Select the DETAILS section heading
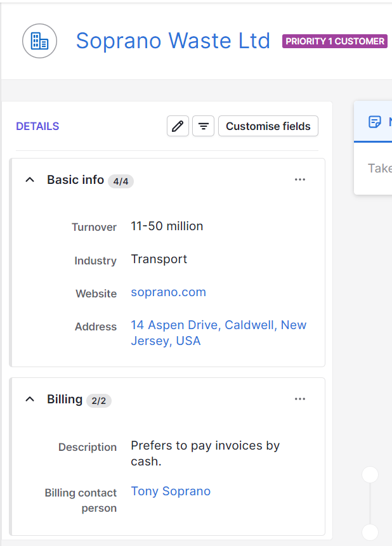Screen dimensions: 392x546 tap(37, 126)
